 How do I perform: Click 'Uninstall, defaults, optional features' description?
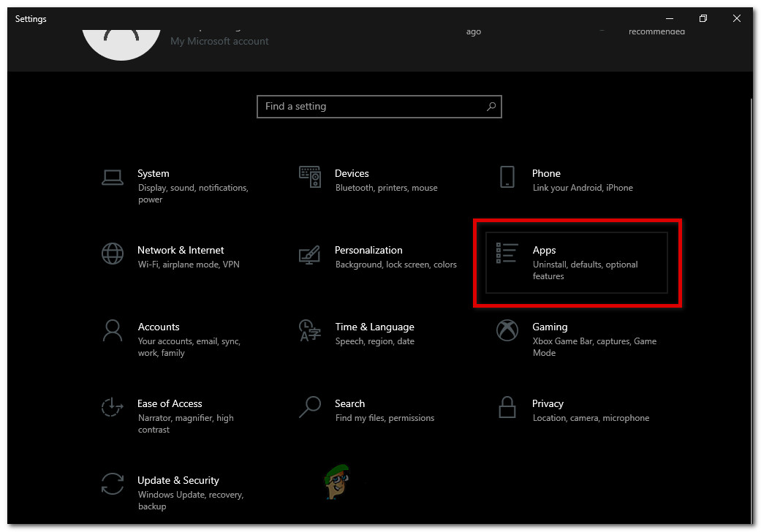point(586,270)
